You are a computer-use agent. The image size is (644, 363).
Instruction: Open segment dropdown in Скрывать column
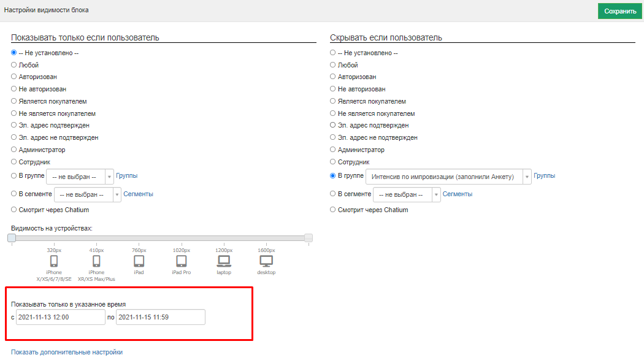click(x=407, y=194)
